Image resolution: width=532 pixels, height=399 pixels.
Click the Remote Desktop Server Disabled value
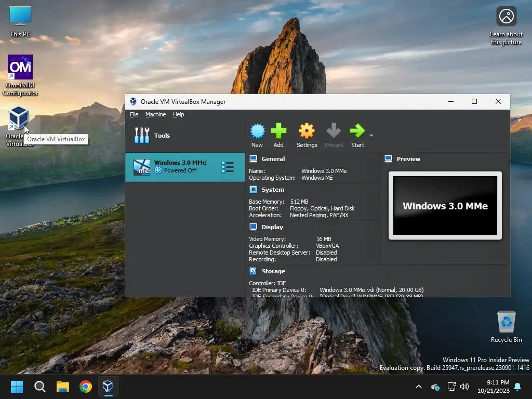click(x=326, y=252)
